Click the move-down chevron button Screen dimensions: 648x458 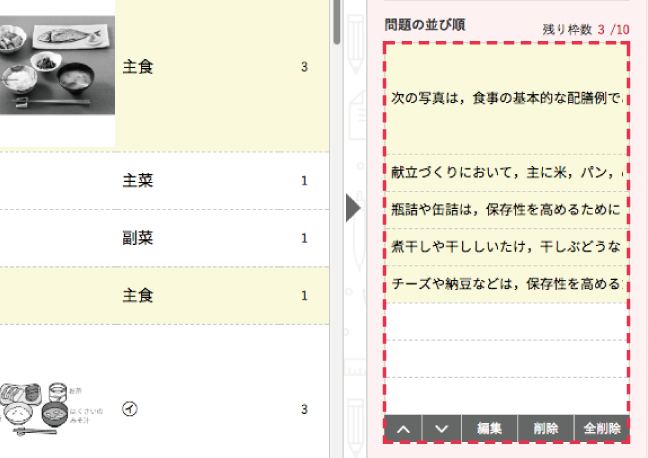tap(441, 428)
